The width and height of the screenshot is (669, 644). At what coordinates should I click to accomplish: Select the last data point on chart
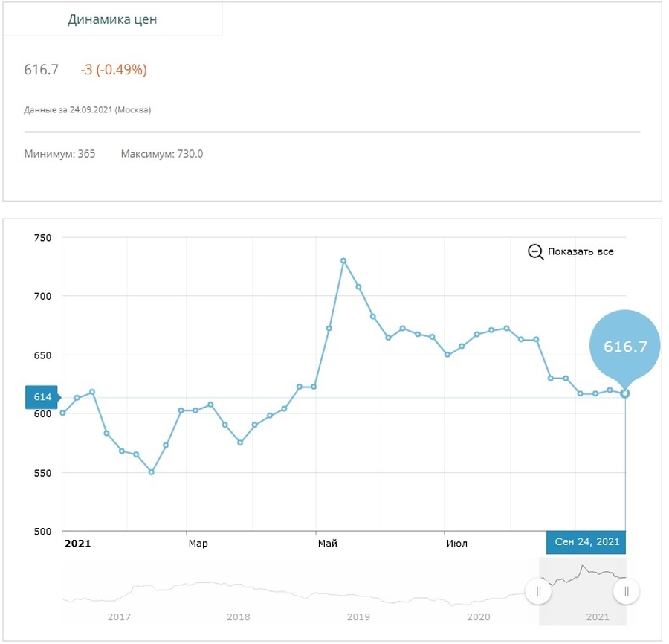pyautogui.click(x=625, y=394)
